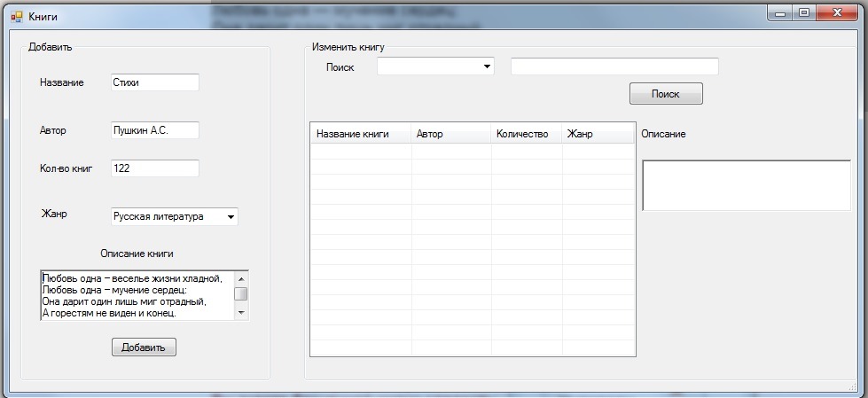
Task: Click the description scrollbar thumb
Action: click(x=240, y=294)
